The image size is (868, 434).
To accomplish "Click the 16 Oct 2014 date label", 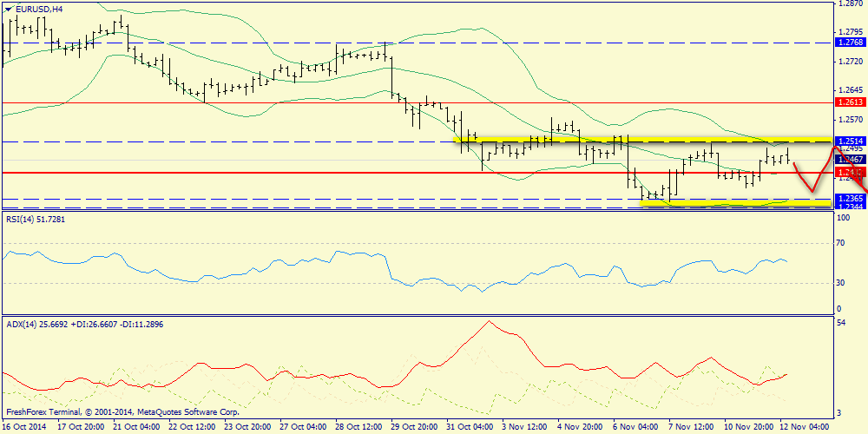I will pos(25,427).
